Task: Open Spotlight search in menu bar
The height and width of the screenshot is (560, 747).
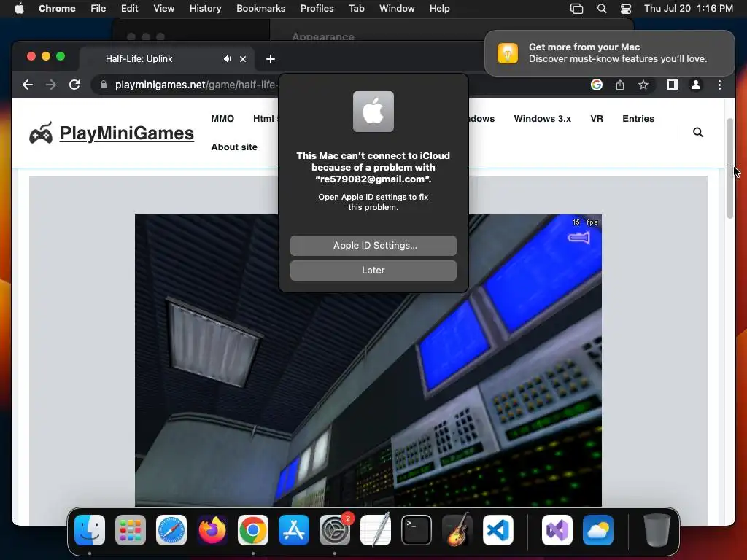Action: (602, 9)
